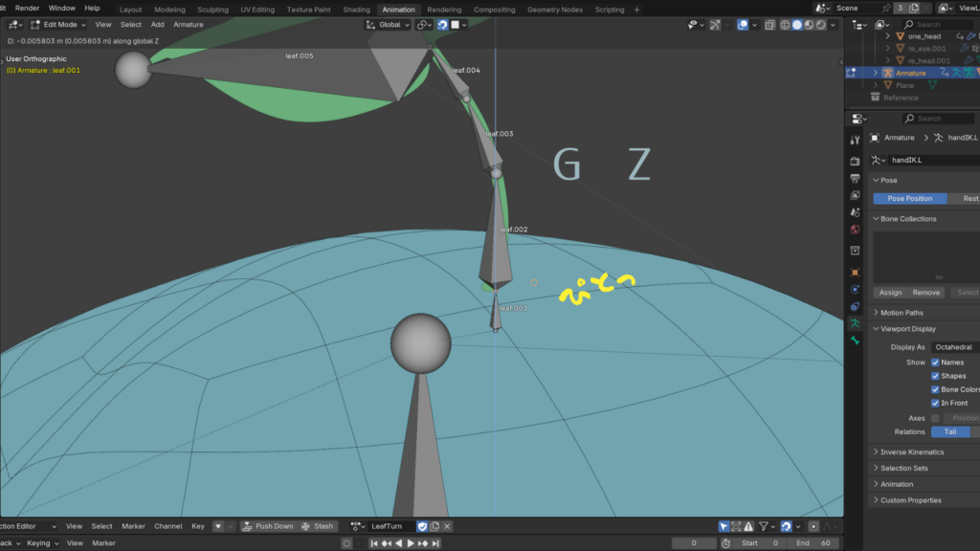Screen dimensions: 980x551
Task: Open the Output properties tab
Action: tap(855, 179)
